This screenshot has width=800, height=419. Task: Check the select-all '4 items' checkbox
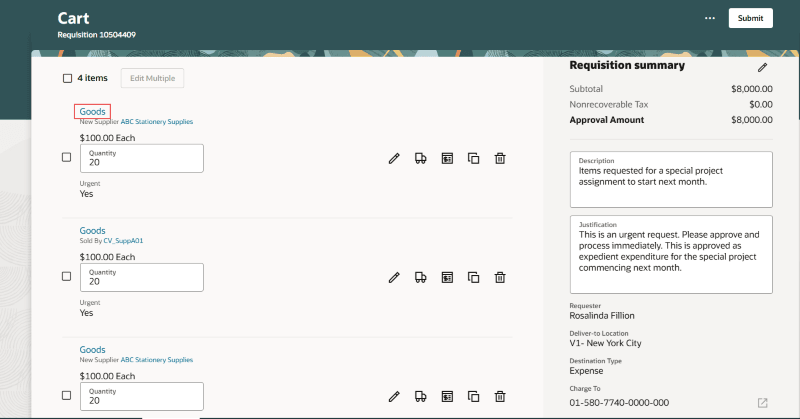click(x=67, y=78)
